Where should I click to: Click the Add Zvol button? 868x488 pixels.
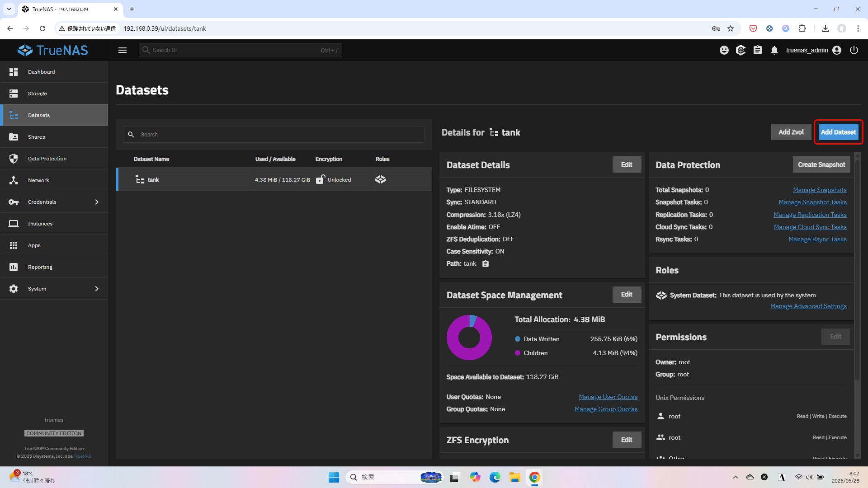(x=791, y=132)
